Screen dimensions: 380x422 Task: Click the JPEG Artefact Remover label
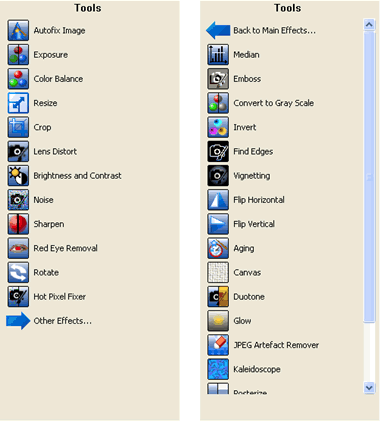(276, 345)
